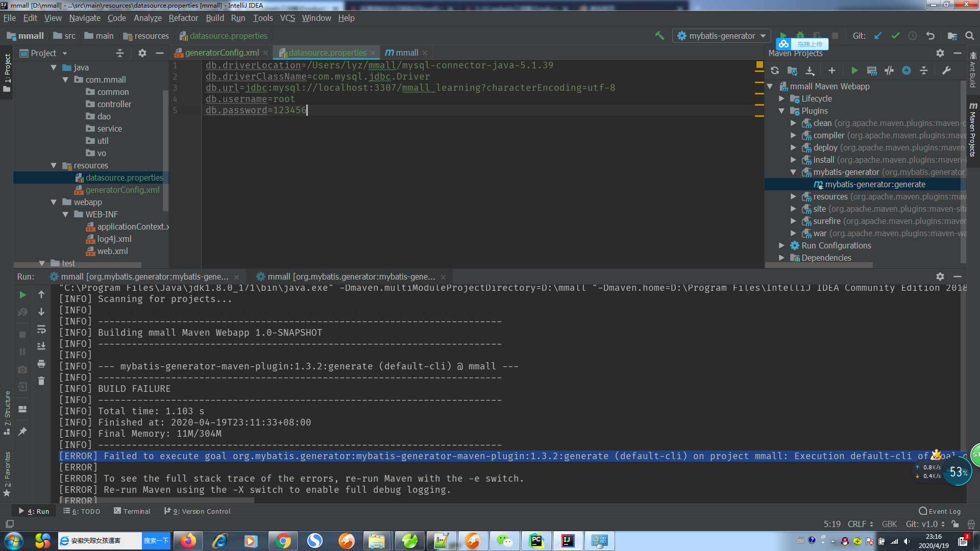Open the Analyze menu
980x551 pixels.
[148, 18]
